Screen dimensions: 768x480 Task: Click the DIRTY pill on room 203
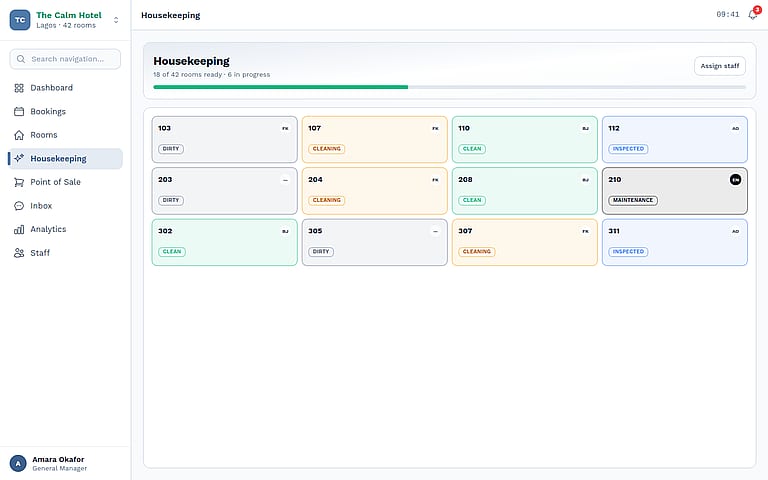pos(171,200)
